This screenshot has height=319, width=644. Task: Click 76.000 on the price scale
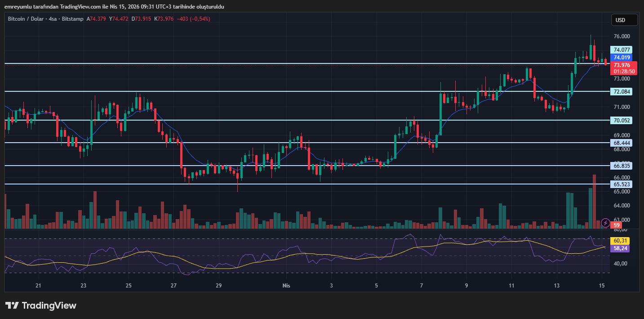[x=622, y=36]
